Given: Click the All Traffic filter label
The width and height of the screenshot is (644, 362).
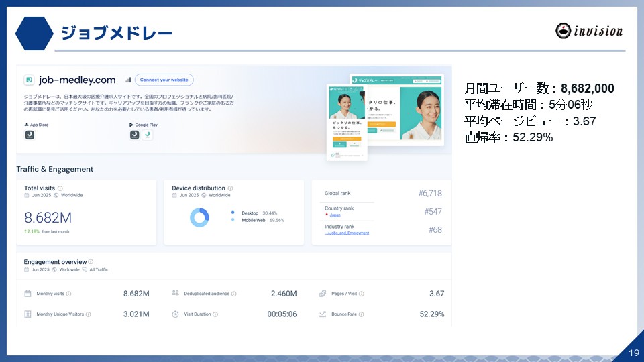Looking at the screenshot, I should pos(99,270).
